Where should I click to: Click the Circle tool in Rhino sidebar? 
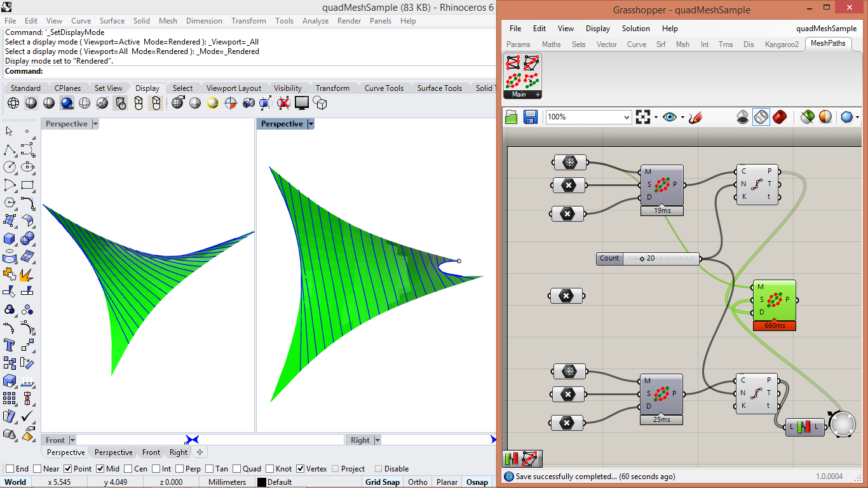pos(10,167)
